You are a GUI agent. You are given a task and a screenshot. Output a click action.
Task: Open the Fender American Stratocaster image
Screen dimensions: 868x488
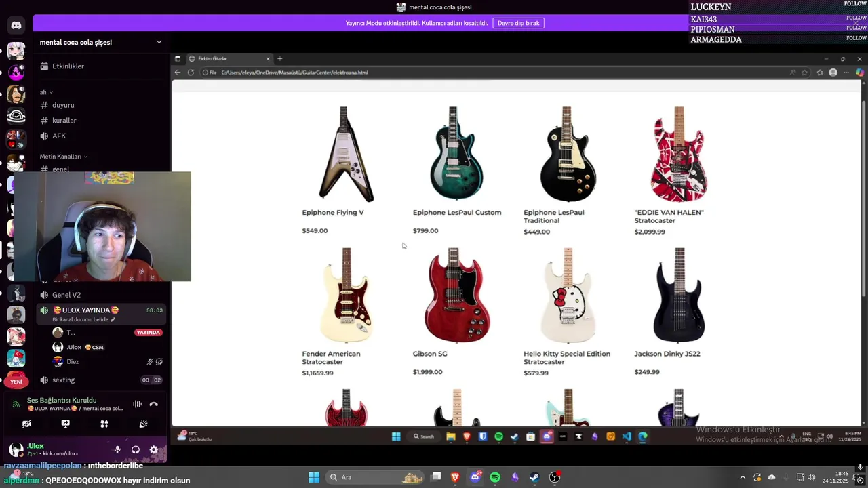tap(346, 296)
